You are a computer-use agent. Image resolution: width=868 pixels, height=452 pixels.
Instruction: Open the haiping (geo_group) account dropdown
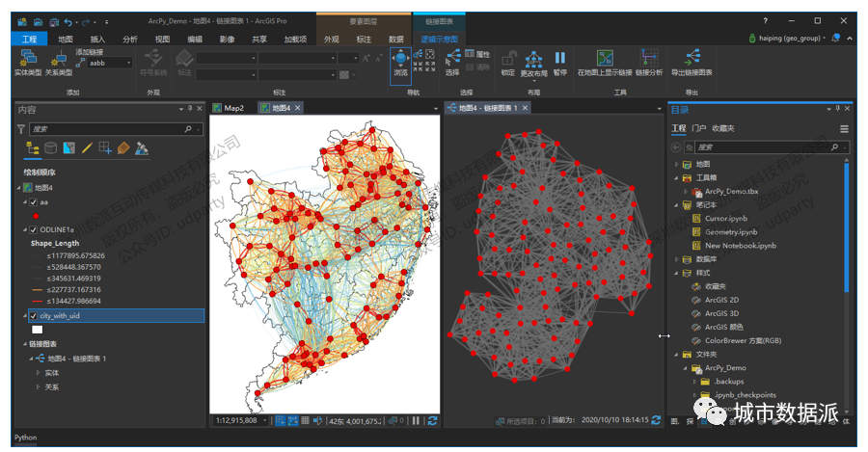pyautogui.click(x=824, y=39)
